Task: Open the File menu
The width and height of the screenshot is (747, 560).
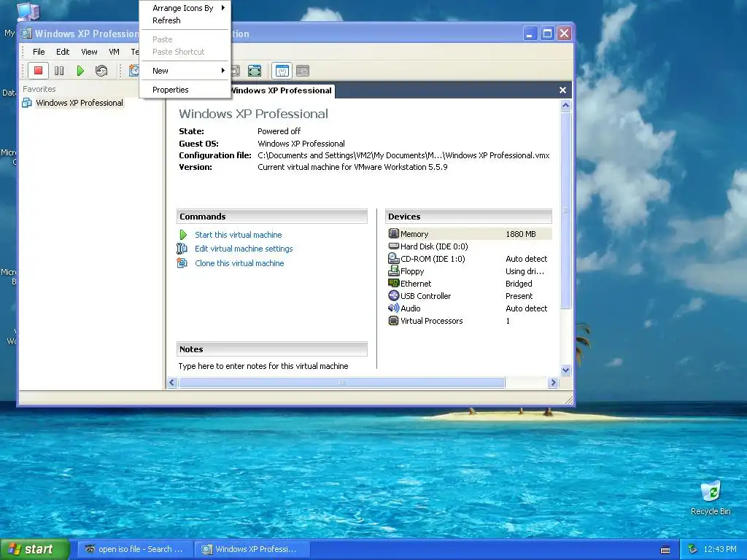Action: point(39,52)
